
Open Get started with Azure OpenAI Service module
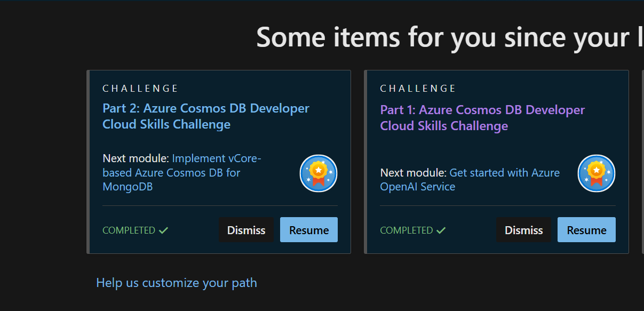[470, 180]
